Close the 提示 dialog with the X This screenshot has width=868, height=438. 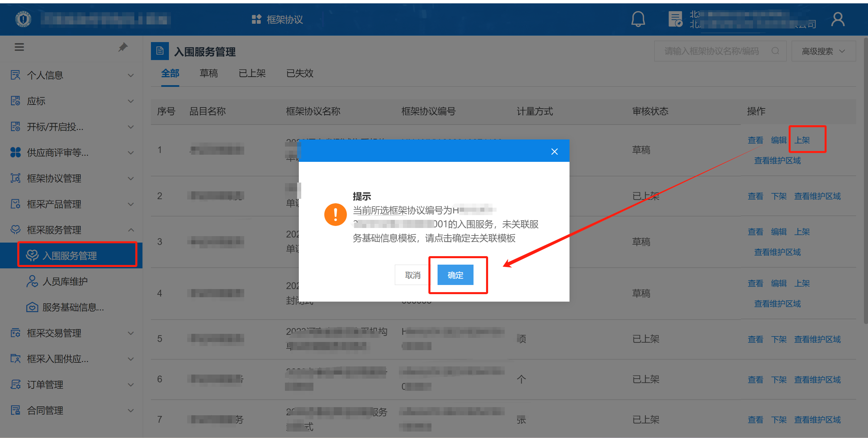[555, 152]
